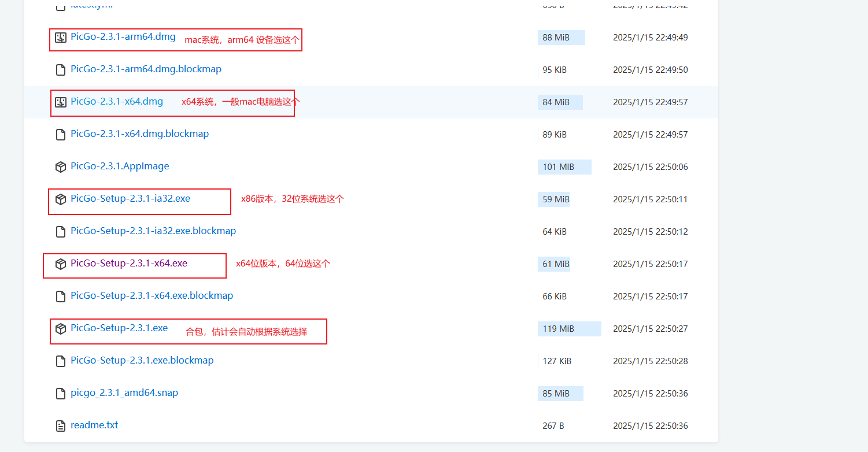The image size is (868, 452).
Task: Click the file icon beside PicGo-Setup-2.3.1.exe.blockmap
Action: [x=60, y=361]
